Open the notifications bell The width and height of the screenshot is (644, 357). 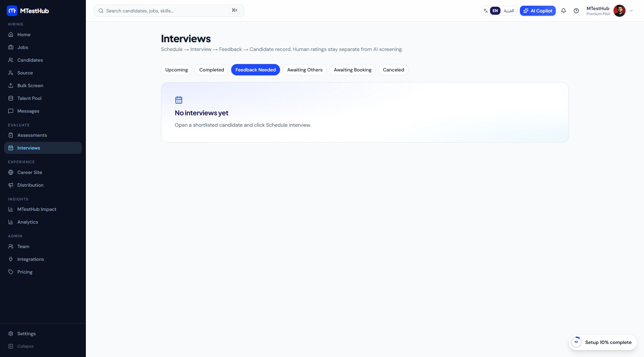coord(563,11)
